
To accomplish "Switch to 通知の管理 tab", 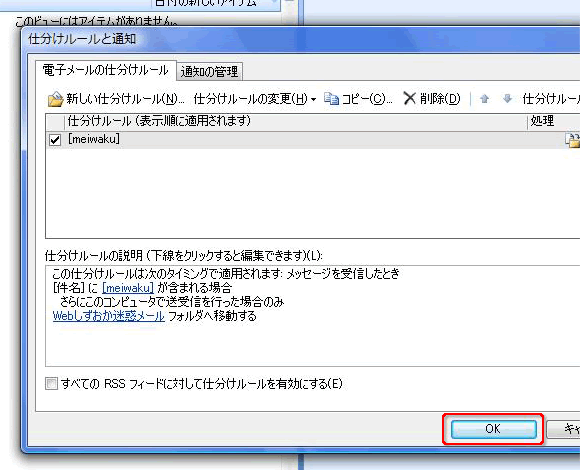I will click(209, 72).
